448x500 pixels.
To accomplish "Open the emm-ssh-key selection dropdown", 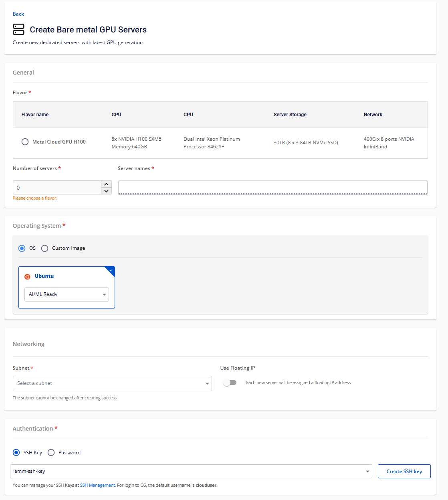I will tap(191, 471).
